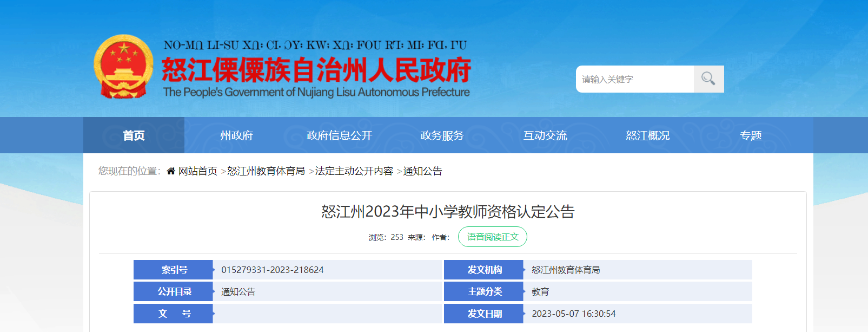This screenshot has width=868, height=332.
Task: Click the article title 怒江州2023年中小学教师资格认定公告
Action: click(x=448, y=211)
